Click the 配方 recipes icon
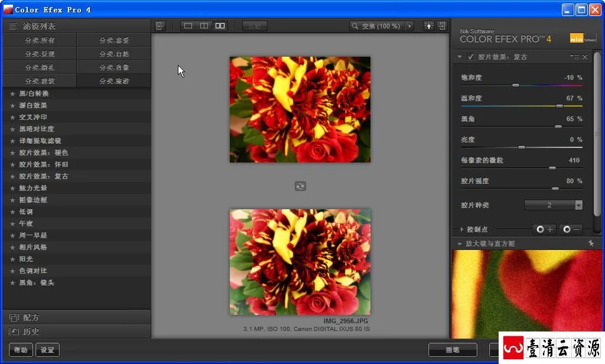605x364 pixels. point(14,318)
